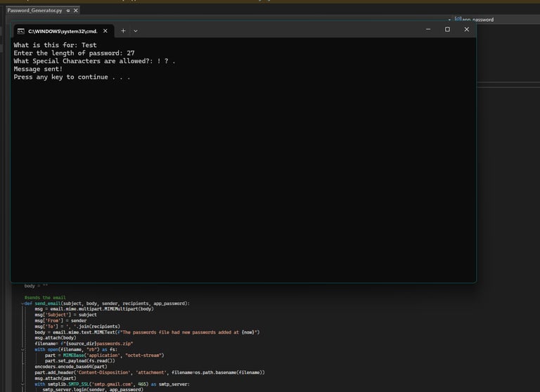The height and width of the screenshot is (392, 540).
Task: Click the encoders.encode_base64(part) line
Action: click(x=71, y=367)
